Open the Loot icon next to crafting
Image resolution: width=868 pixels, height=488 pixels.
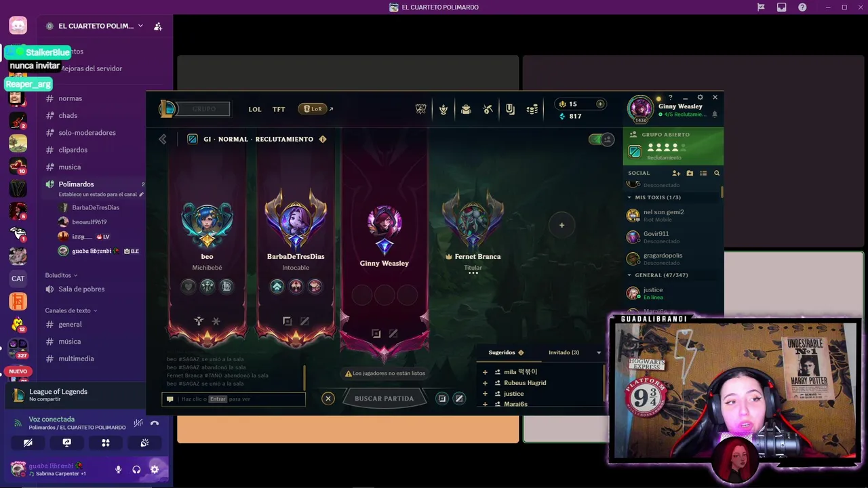[x=510, y=109]
